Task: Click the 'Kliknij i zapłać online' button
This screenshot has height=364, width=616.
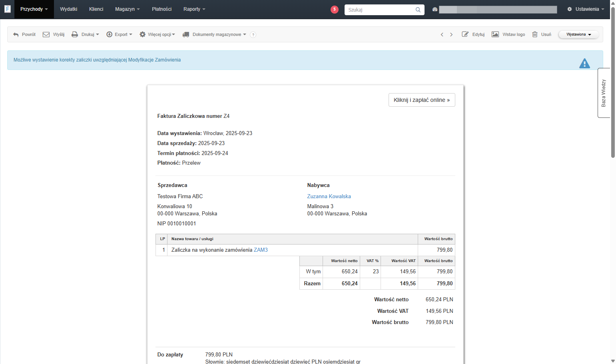Action: [422, 100]
